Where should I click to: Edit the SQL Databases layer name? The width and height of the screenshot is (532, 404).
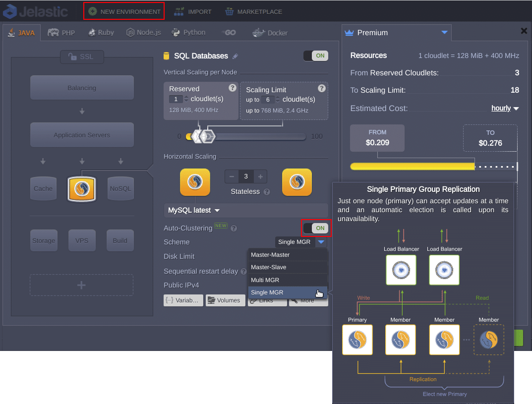235,56
